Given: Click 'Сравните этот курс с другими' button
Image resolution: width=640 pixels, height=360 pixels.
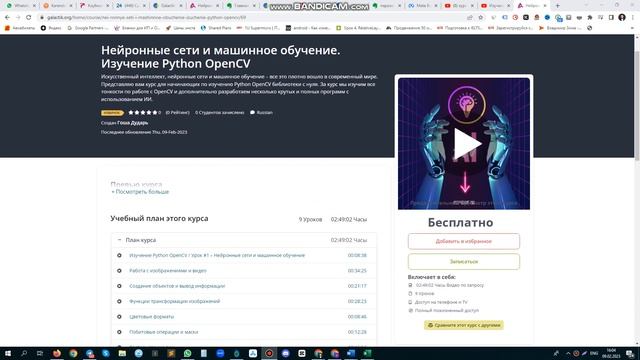Looking at the screenshot, I should pos(464,325).
